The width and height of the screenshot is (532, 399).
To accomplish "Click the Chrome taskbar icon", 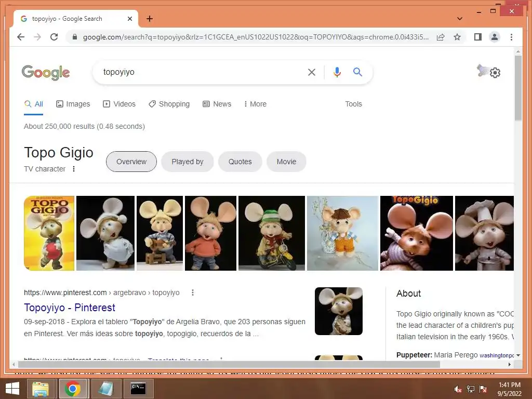I will (x=72, y=389).
